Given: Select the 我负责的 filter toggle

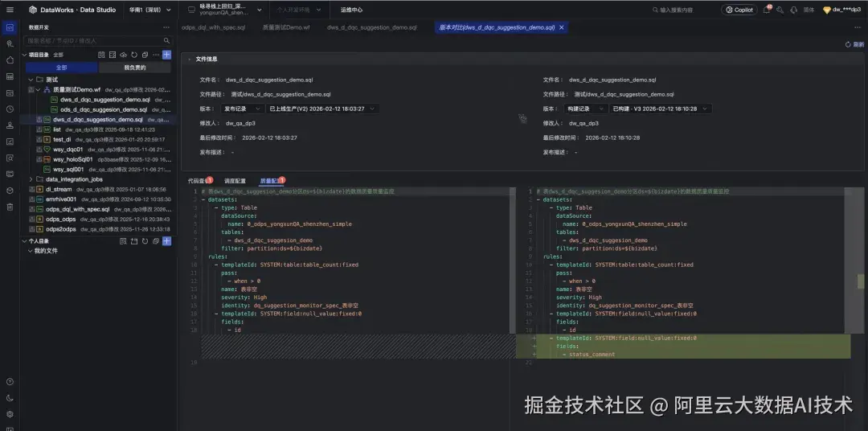Looking at the screenshot, I should 134,68.
